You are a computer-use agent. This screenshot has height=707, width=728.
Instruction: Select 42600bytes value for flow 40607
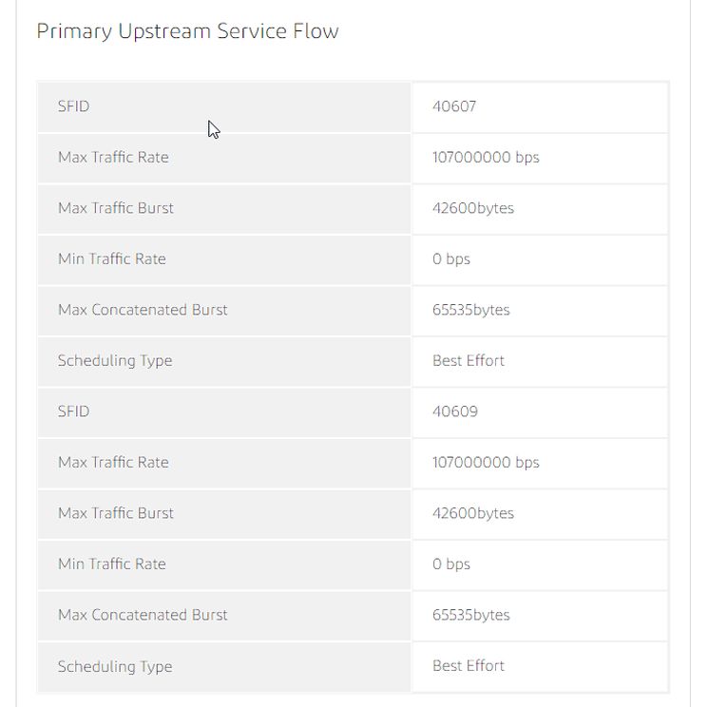(x=473, y=208)
